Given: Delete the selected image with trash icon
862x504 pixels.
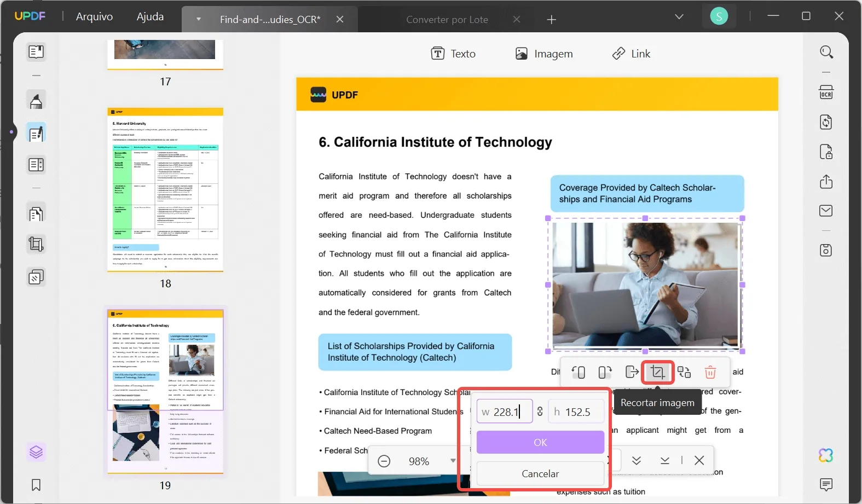Looking at the screenshot, I should coord(710,373).
